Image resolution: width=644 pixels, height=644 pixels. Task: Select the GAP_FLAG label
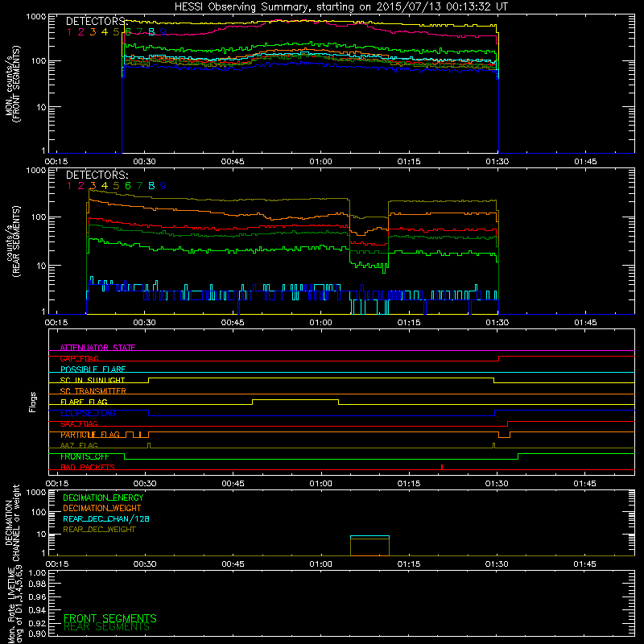click(79, 358)
